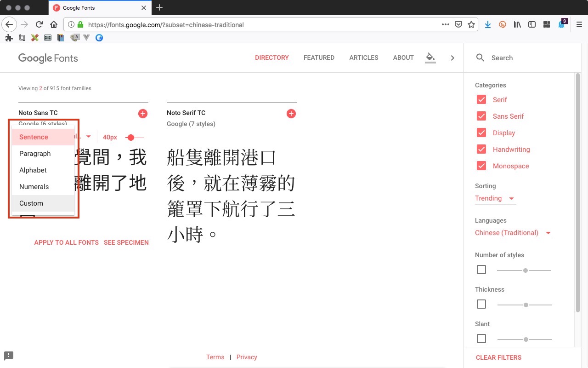The height and width of the screenshot is (368, 588).
Task: Save page to Pocket icon
Action: [x=458, y=24]
